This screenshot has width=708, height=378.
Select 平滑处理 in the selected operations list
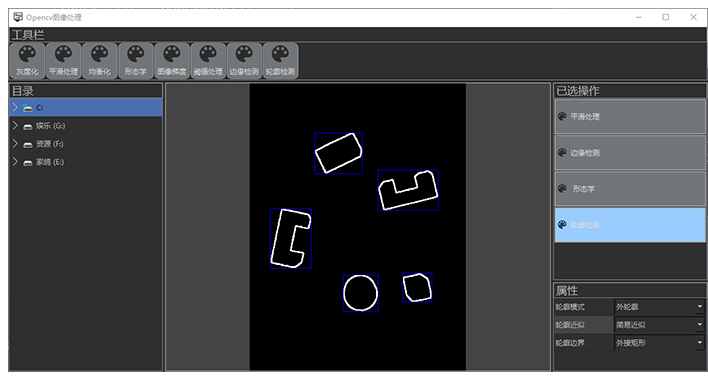click(x=630, y=117)
